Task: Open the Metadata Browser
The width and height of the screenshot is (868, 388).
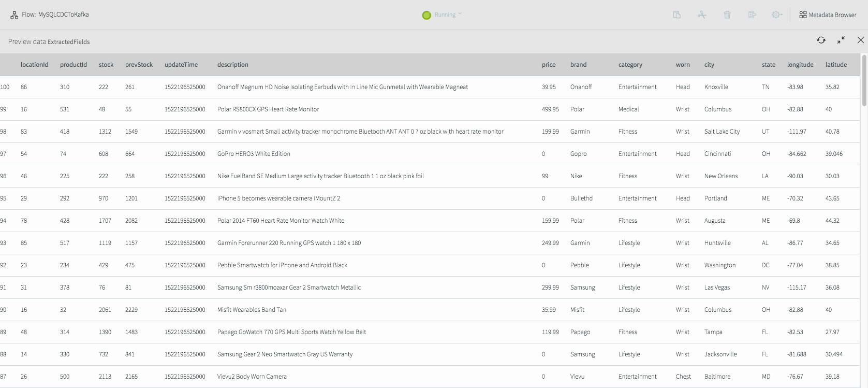Action: pyautogui.click(x=828, y=15)
